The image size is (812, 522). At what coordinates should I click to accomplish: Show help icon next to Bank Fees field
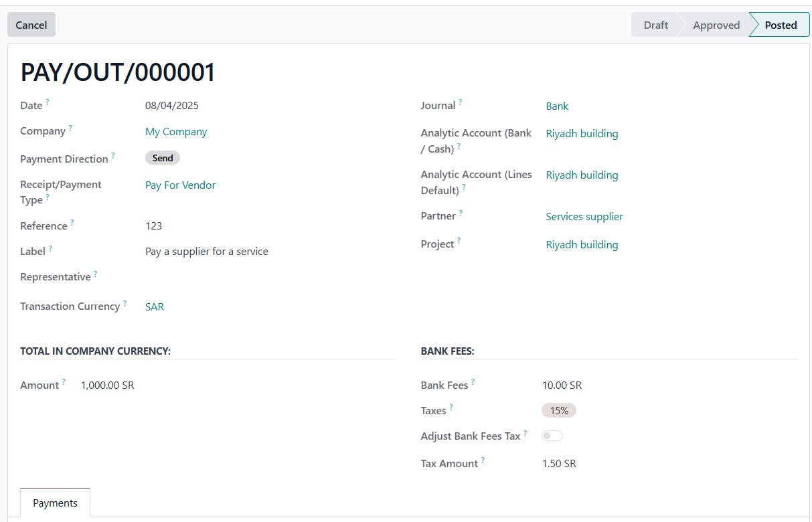click(473, 381)
